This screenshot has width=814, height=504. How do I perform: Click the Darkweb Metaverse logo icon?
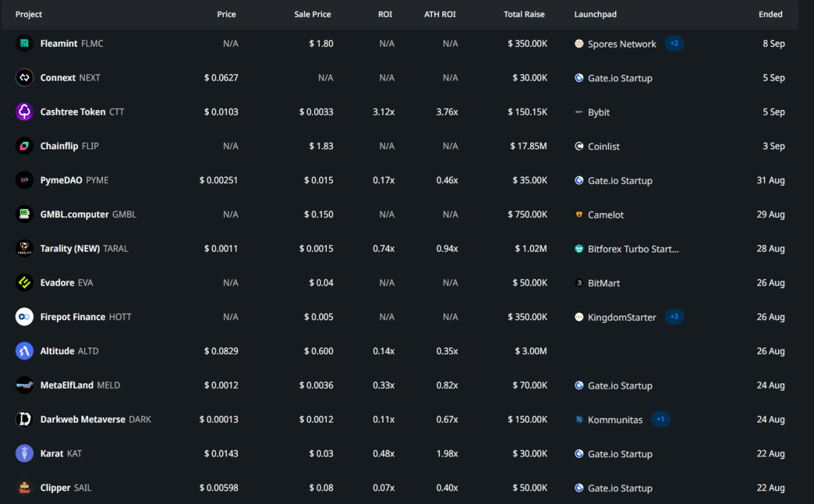pyautogui.click(x=24, y=419)
